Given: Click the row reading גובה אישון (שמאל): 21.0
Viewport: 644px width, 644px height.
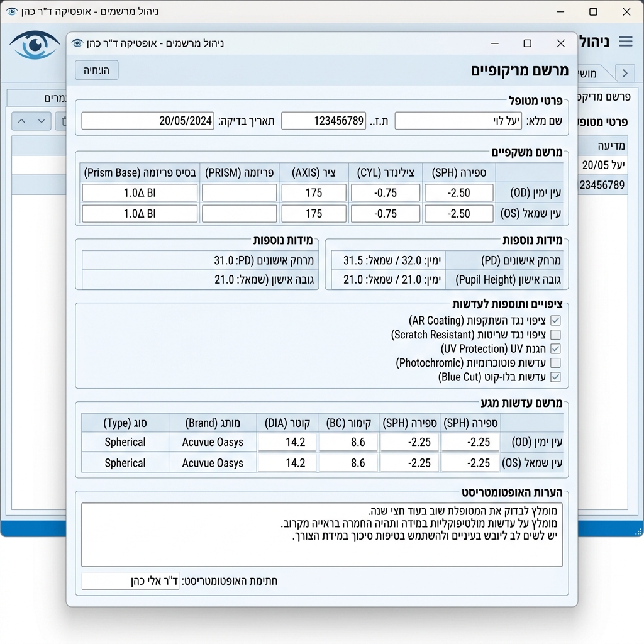Looking at the screenshot, I should [200, 280].
